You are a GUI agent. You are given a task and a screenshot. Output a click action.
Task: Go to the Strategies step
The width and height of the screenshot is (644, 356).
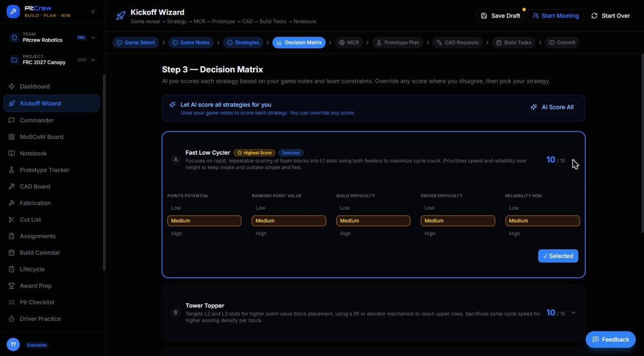243,42
